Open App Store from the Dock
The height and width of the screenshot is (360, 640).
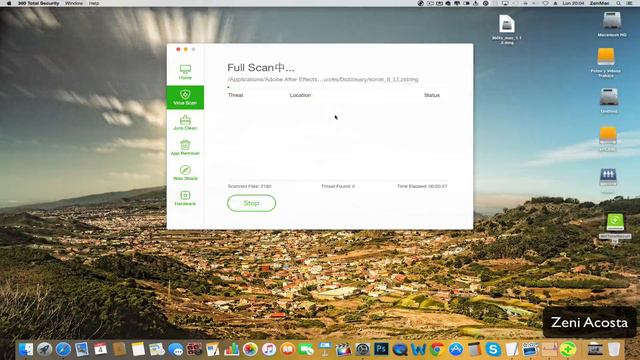point(456,349)
